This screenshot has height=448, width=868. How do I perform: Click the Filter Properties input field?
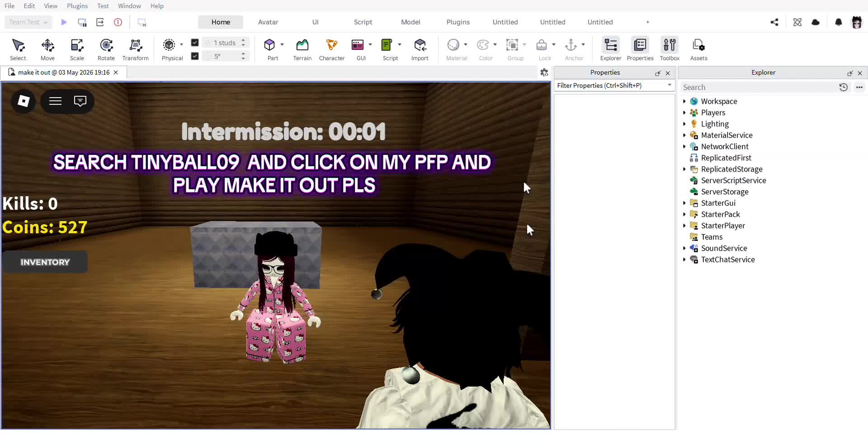click(610, 85)
